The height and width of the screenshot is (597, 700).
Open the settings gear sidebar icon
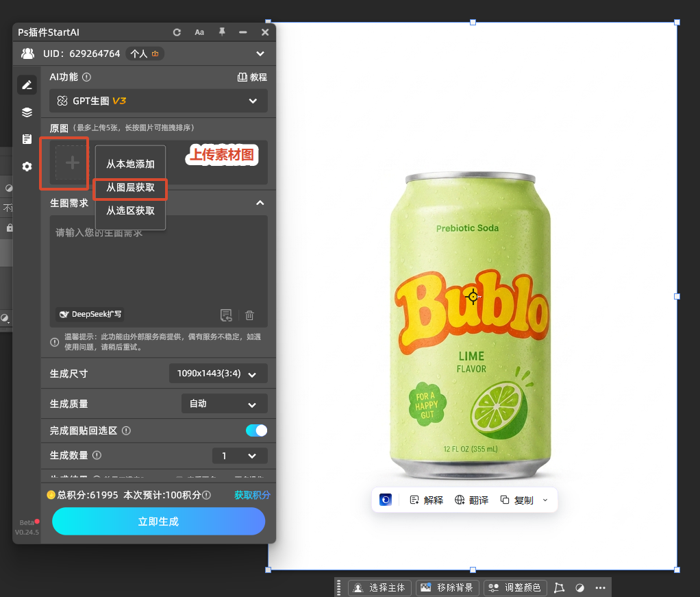click(x=27, y=167)
